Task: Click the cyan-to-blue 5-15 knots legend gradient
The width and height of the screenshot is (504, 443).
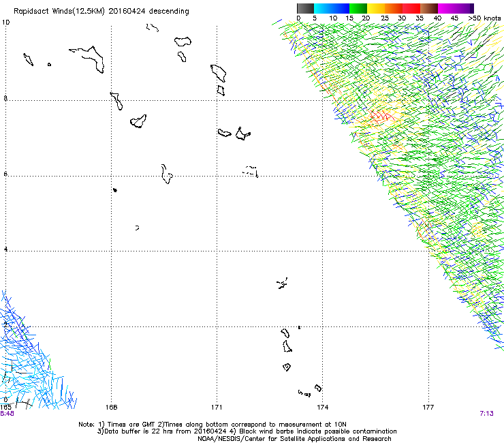Action: [x=332, y=8]
